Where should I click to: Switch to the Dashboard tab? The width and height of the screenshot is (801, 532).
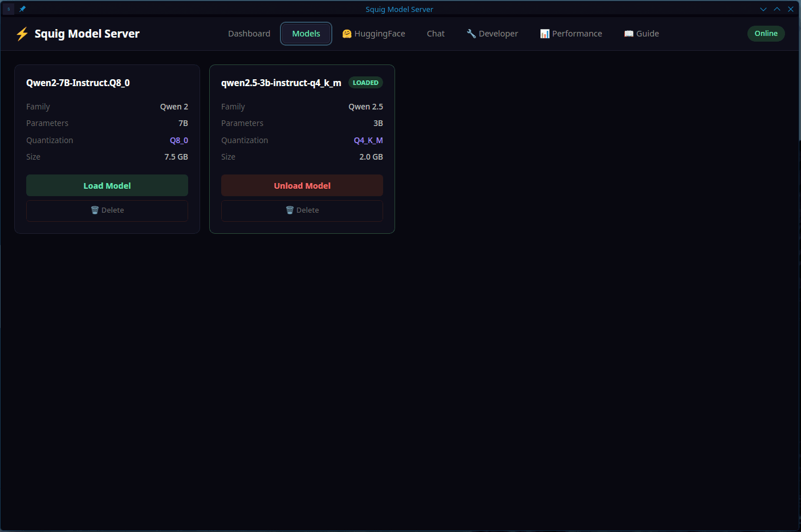coord(249,34)
